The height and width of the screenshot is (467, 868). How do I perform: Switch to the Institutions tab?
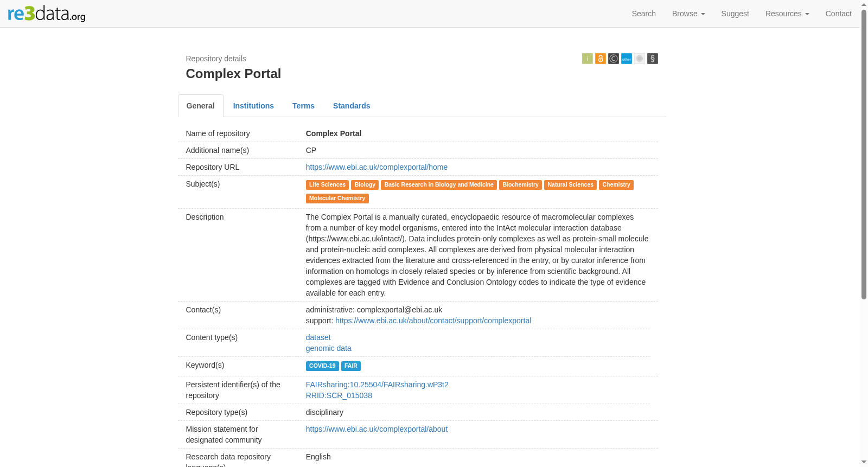(253, 106)
